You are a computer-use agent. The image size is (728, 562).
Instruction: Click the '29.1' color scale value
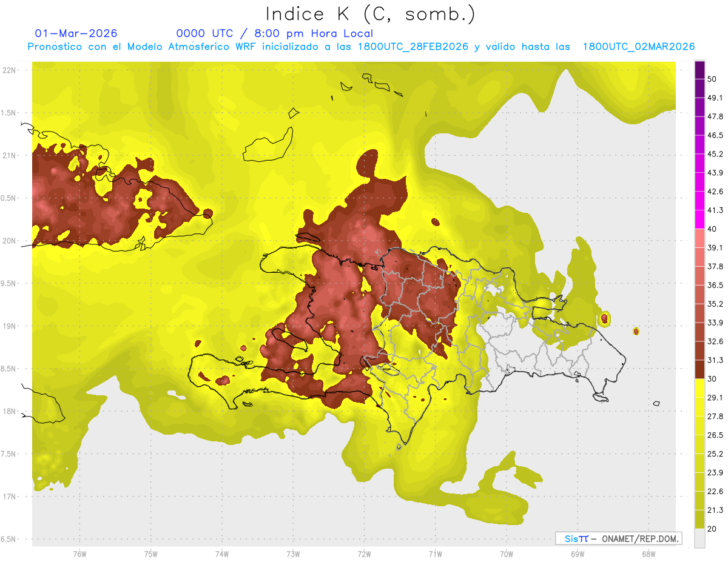coord(715,398)
